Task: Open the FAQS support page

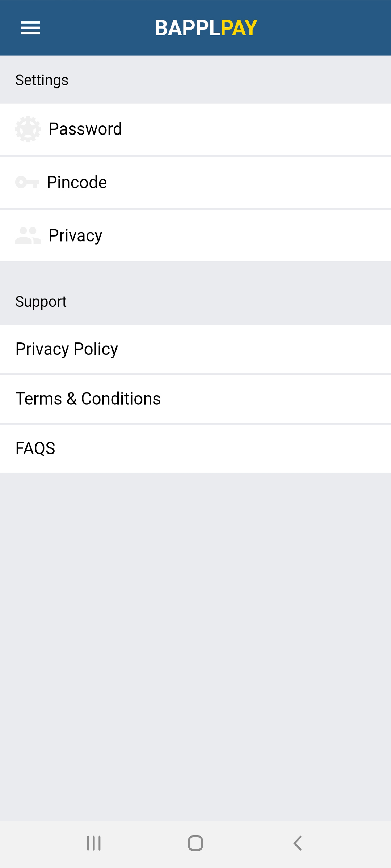Action: click(x=35, y=448)
